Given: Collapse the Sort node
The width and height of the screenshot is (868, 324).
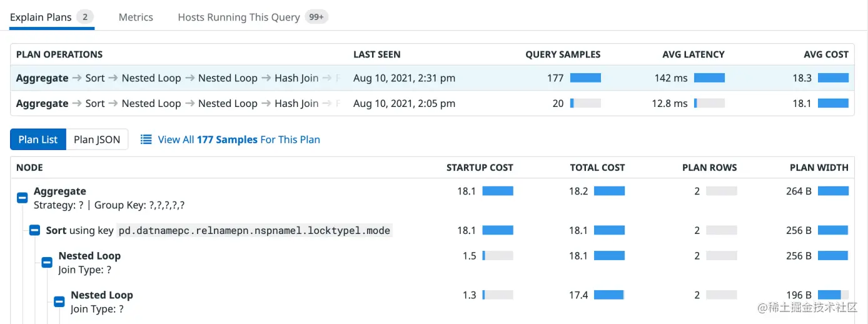Looking at the screenshot, I should (34, 230).
